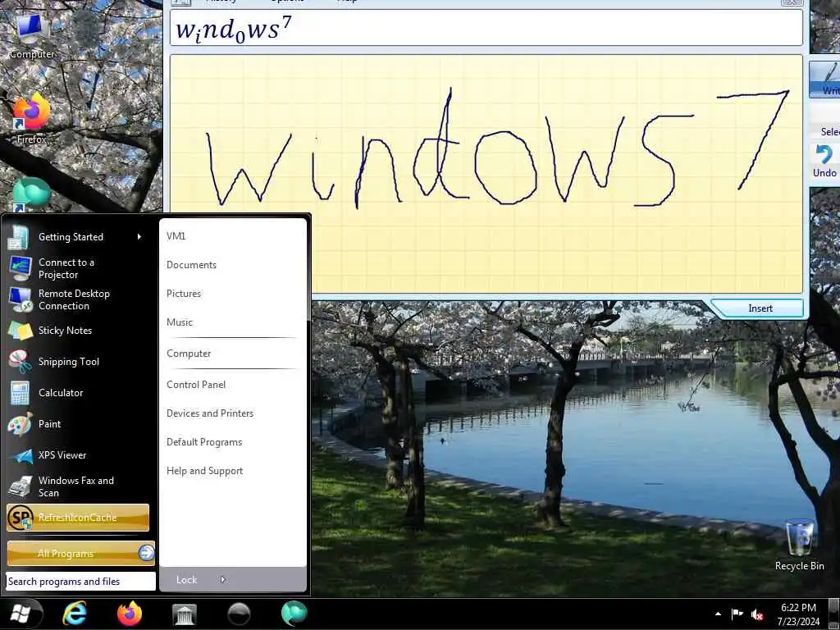Launch Paint from the Start menu
Screen dimensions: 840x630
[x=78, y=424]
